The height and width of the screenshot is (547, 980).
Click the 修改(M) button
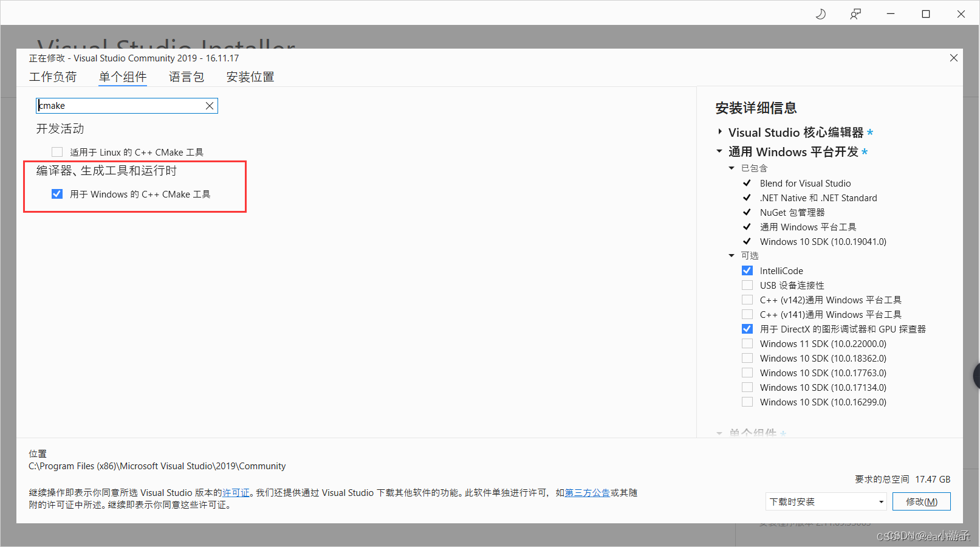tap(922, 501)
